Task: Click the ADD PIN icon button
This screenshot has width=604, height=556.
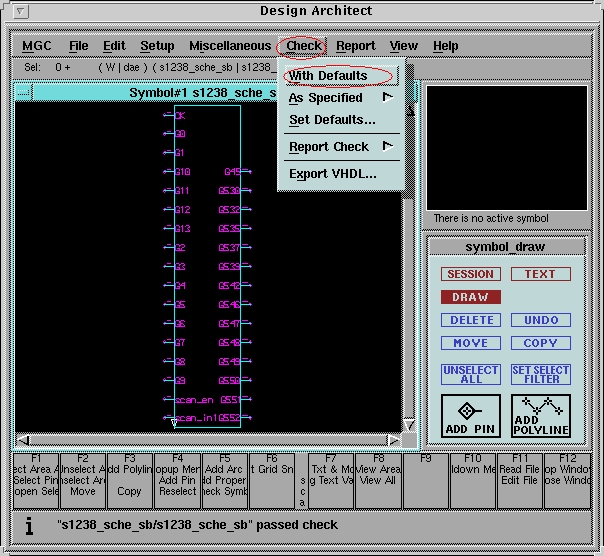Action: click(470, 415)
